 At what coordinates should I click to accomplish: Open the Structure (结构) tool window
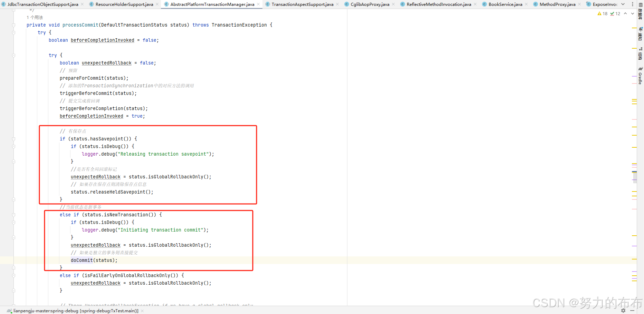(x=640, y=54)
